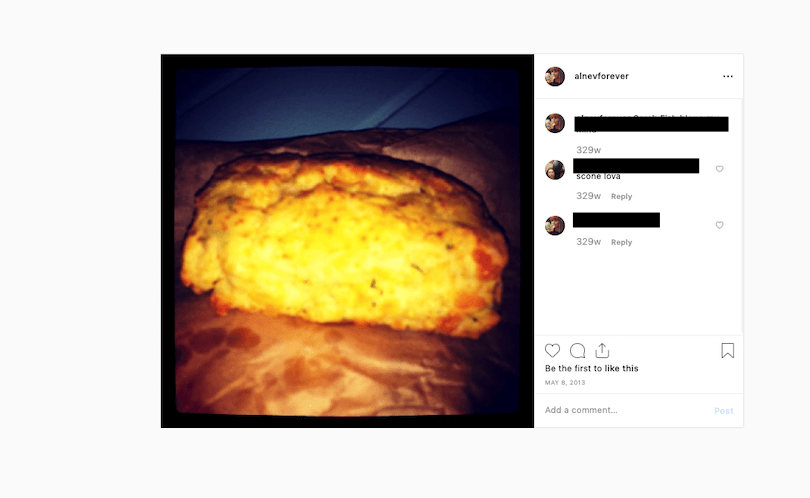Open the three-dot more options menu
The width and height of the screenshot is (810, 498).
[728, 76]
